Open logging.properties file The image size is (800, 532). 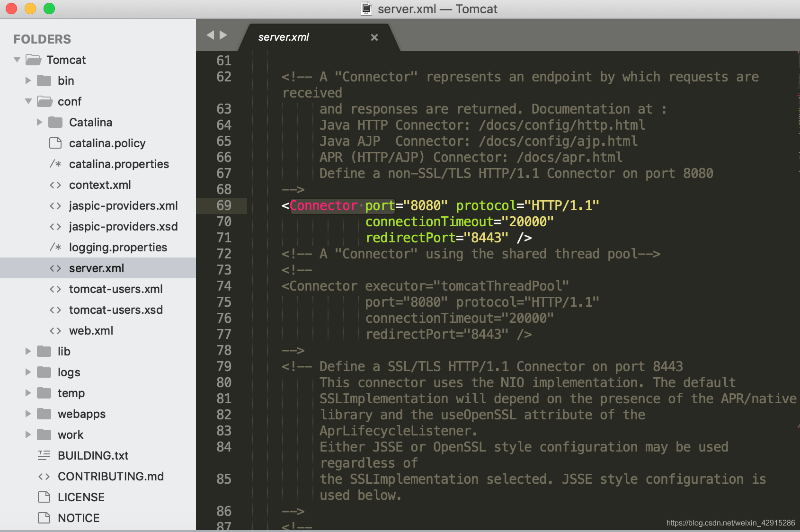118,247
